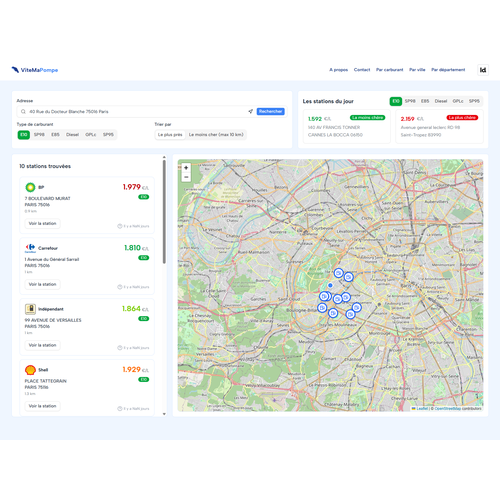Sort by Le moins cher (max 10 km)
The width and height of the screenshot is (500, 500).
coord(216,135)
